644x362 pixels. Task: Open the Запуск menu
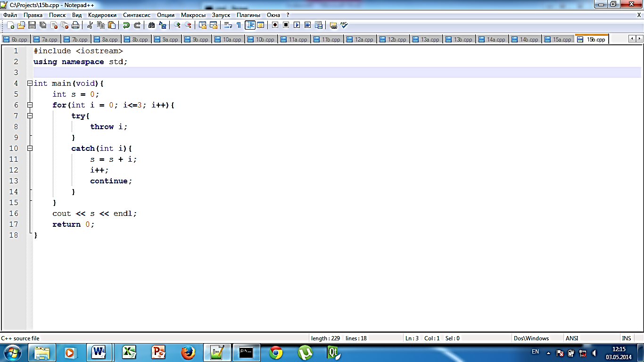[221, 15]
